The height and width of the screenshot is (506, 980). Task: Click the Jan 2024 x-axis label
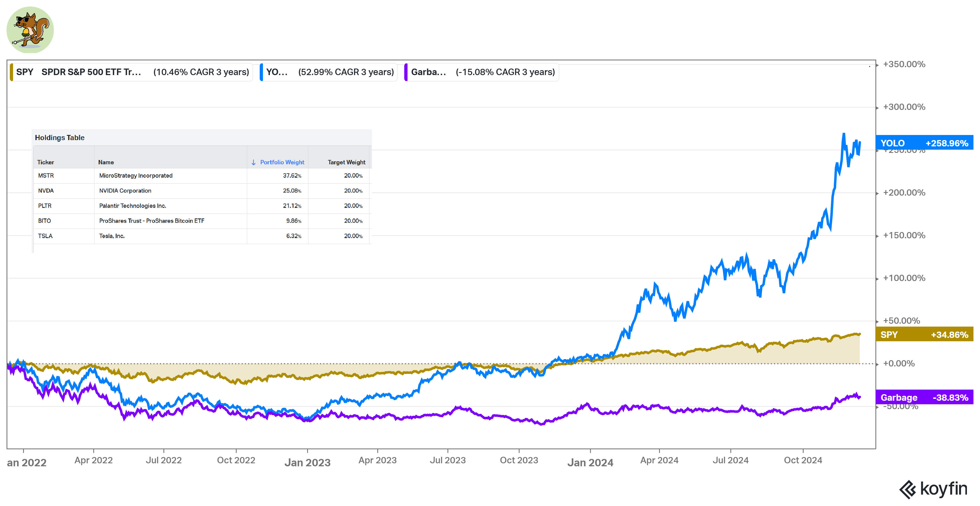coord(590,463)
